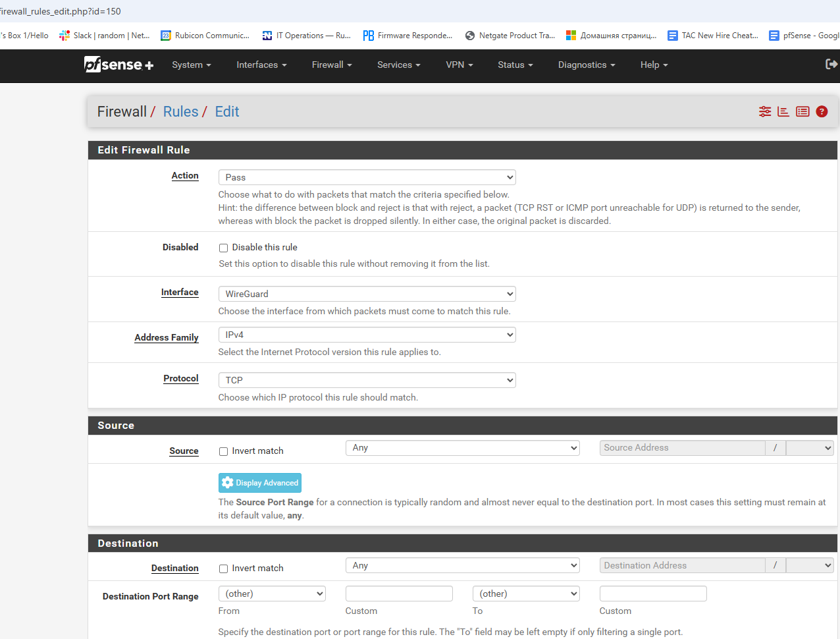Enable the Disable this rule checkbox

(x=224, y=248)
